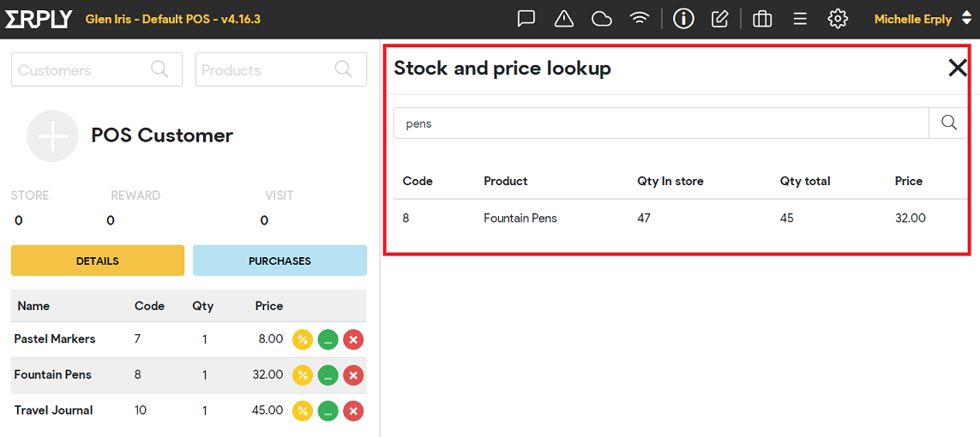Open the chat messages icon
Image resolution: width=980 pixels, height=437 pixels.
pos(527,20)
